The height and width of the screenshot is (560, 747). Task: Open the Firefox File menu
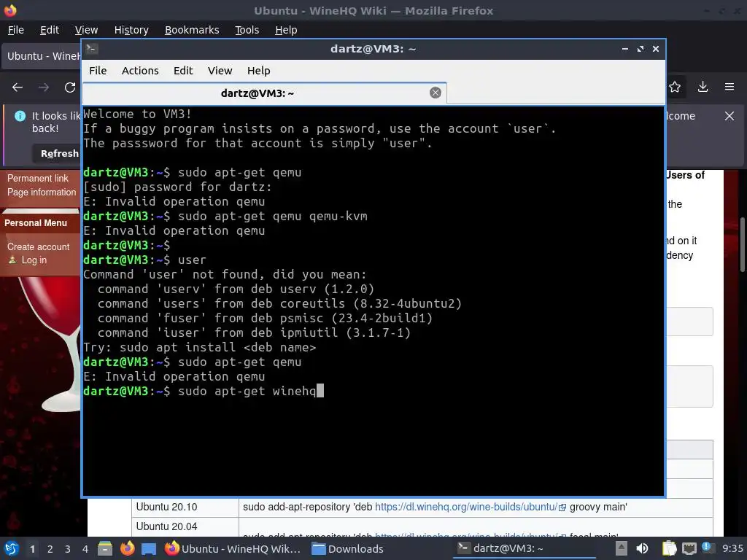point(16,29)
